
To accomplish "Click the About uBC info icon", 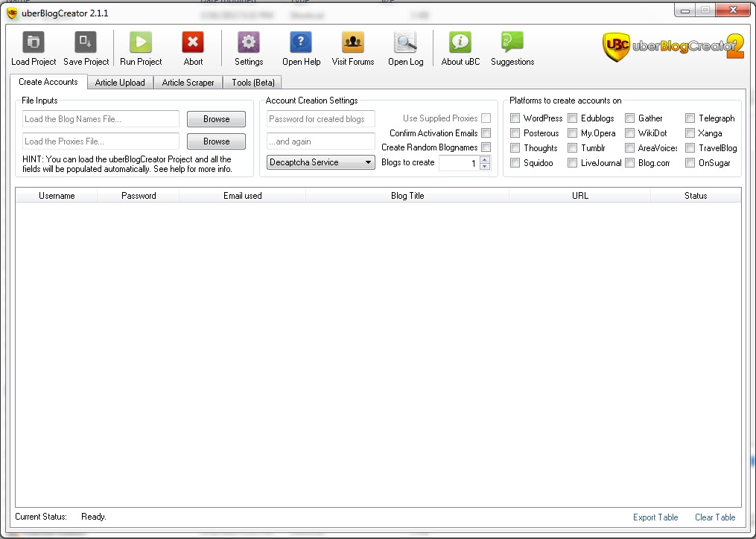I will coord(460,42).
